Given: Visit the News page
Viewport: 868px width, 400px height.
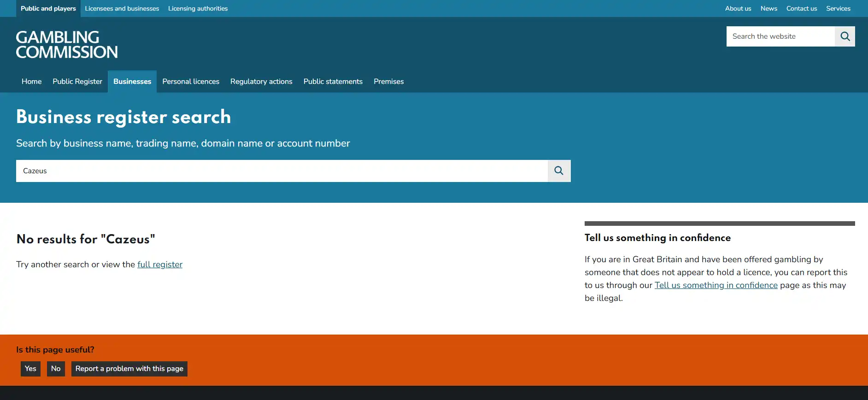Looking at the screenshot, I should coord(769,9).
